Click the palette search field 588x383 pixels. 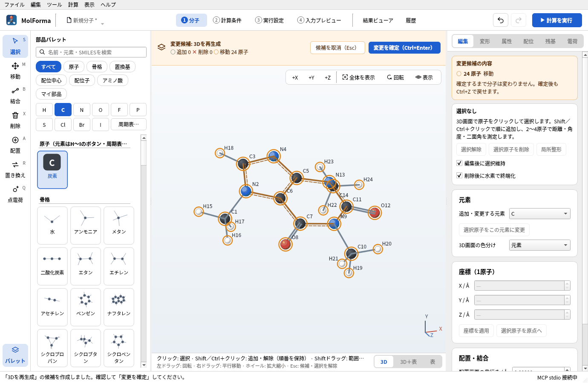(91, 52)
